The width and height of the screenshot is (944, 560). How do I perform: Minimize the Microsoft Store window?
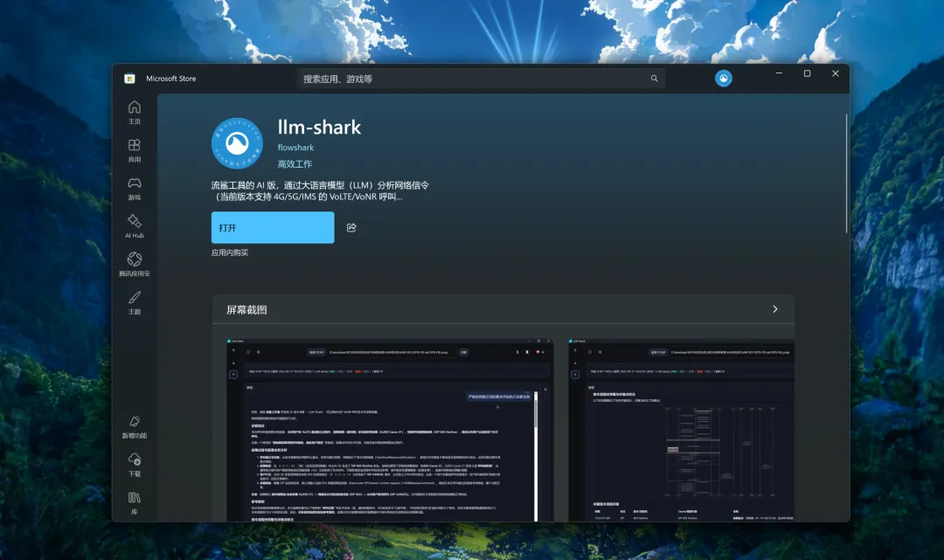tap(779, 73)
